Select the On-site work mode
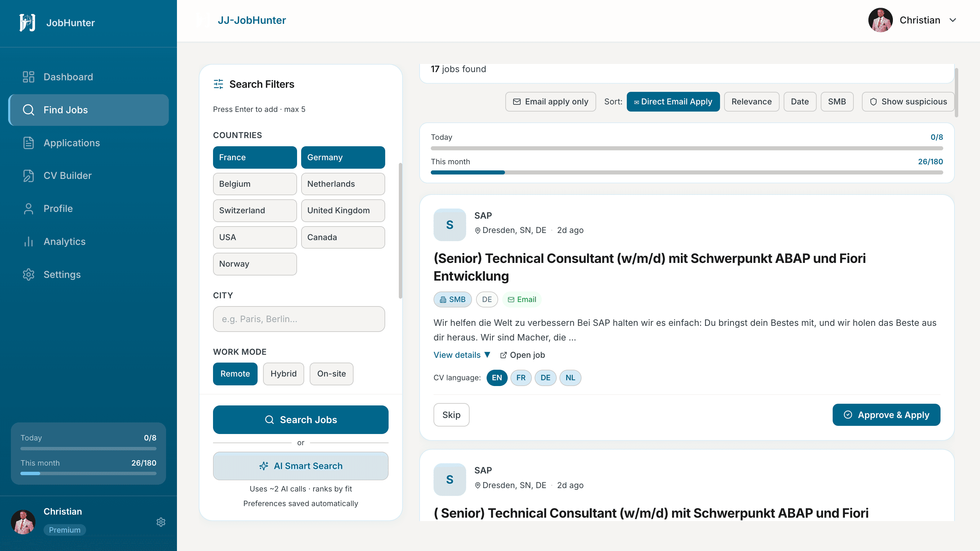Image resolution: width=980 pixels, height=551 pixels. (331, 374)
